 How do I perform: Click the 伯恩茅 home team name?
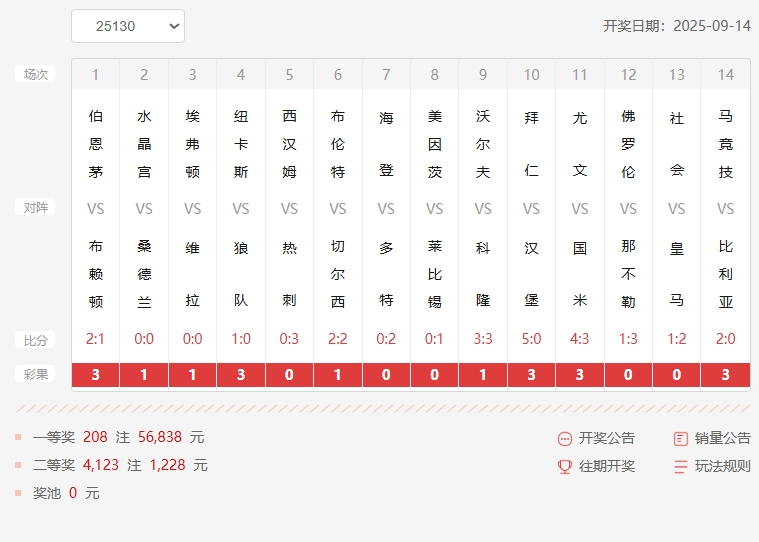pos(96,144)
